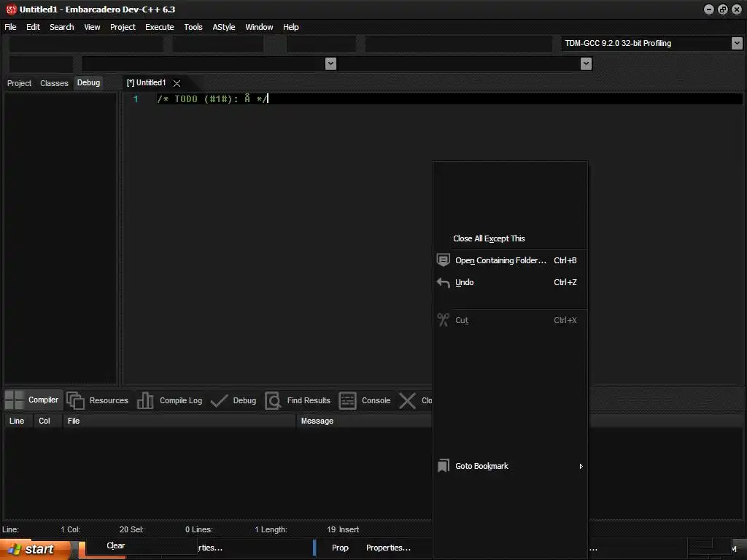Click line number 1 in gutter
Viewport: 747px width, 560px height.
pos(136,99)
